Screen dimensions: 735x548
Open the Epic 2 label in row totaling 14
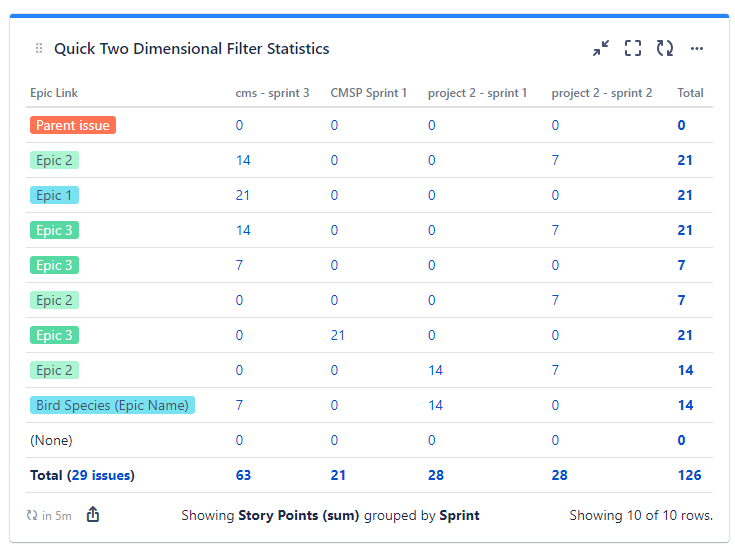coord(54,370)
